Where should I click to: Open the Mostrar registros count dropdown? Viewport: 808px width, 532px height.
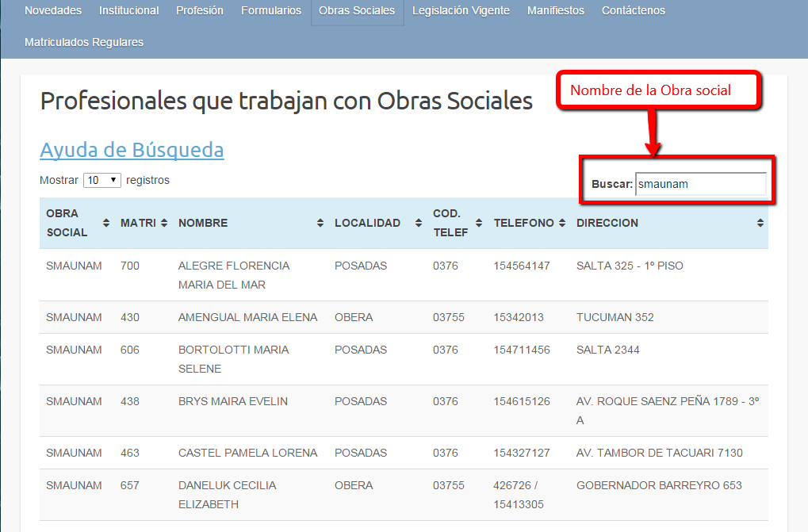tap(102, 180)
